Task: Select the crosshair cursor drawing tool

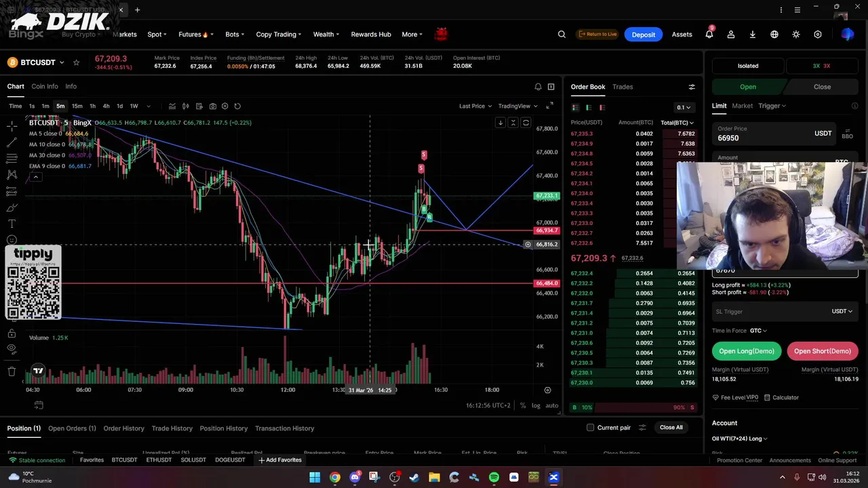Action: (x=12, y=127)
